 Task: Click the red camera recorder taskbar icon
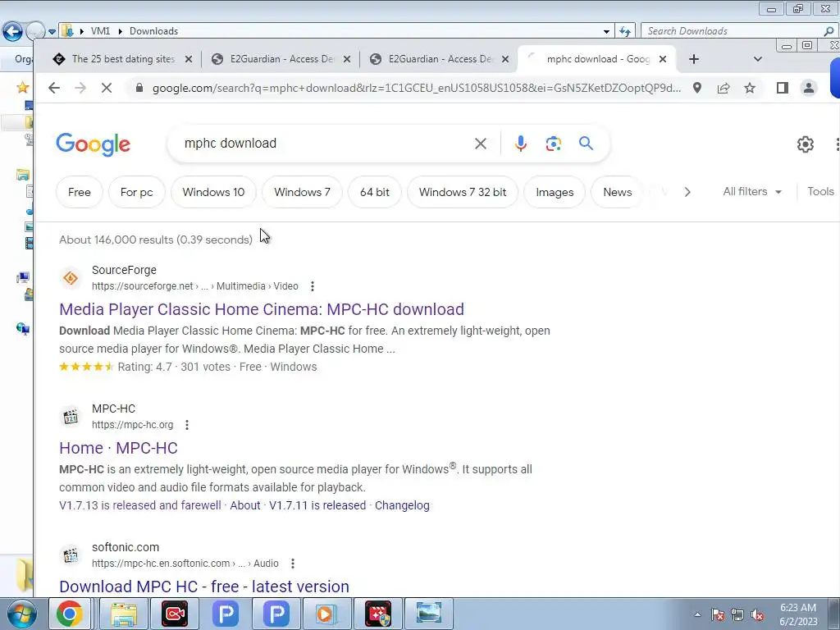tap(175, 614)
